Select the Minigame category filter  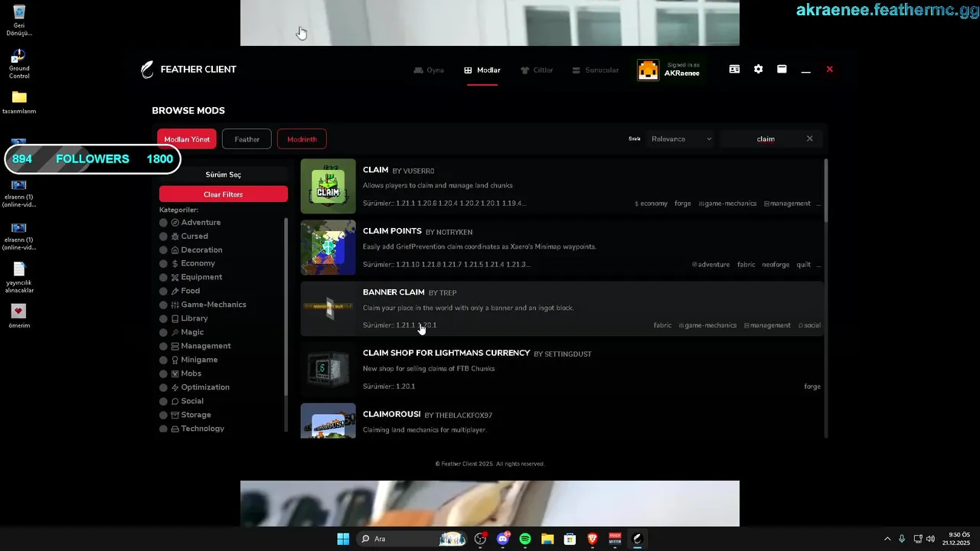[189, 360]
